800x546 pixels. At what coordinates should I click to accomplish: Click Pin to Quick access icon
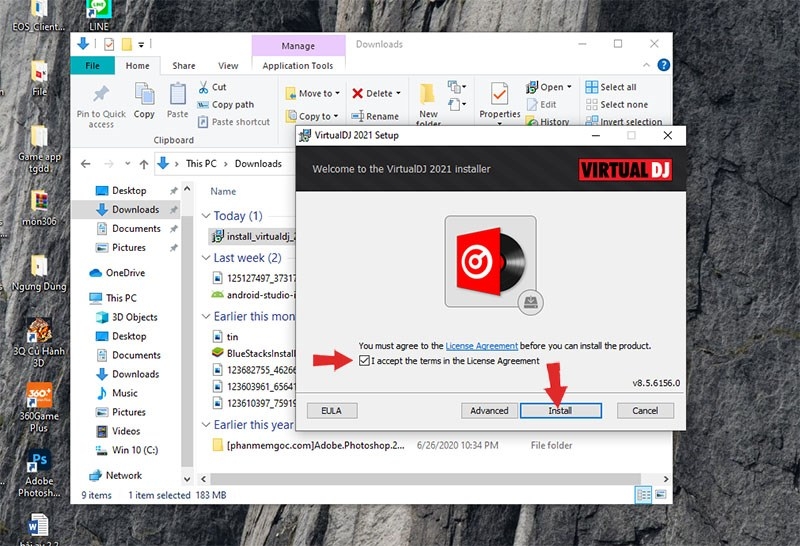pyautogui.click(x=101, y=94)
